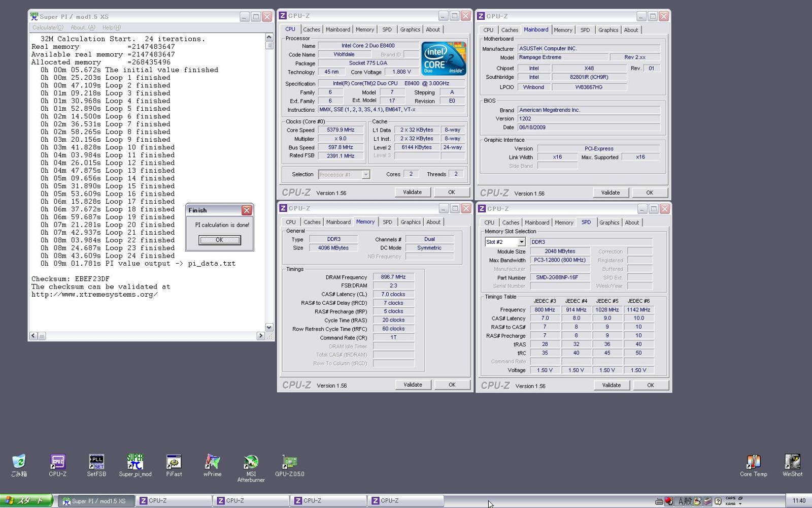Click the CPU-Z Memory window title icon
This screenshot has height=508, width=812.
tap(283, 208)
